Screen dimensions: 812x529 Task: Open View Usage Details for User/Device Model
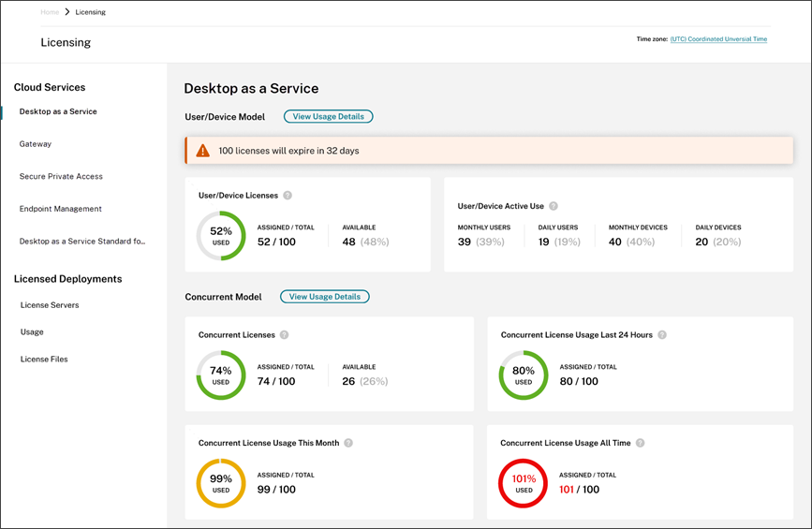tap(328, 117)
